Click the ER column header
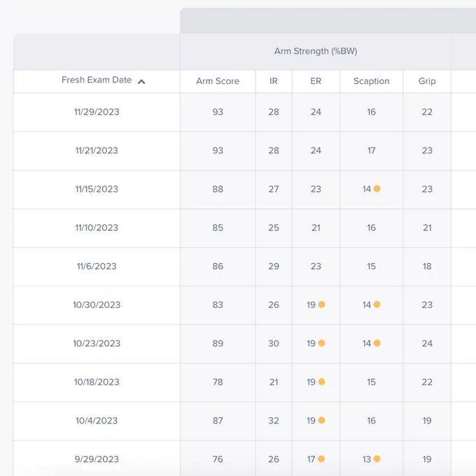The image size is (476, 476). click(x=316, y=81)
